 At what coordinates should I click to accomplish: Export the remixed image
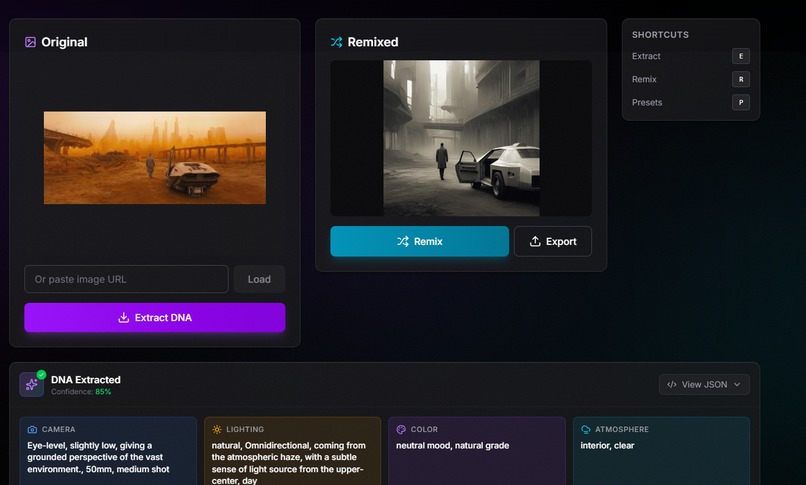pyautogui.click(x=553, y=241)
